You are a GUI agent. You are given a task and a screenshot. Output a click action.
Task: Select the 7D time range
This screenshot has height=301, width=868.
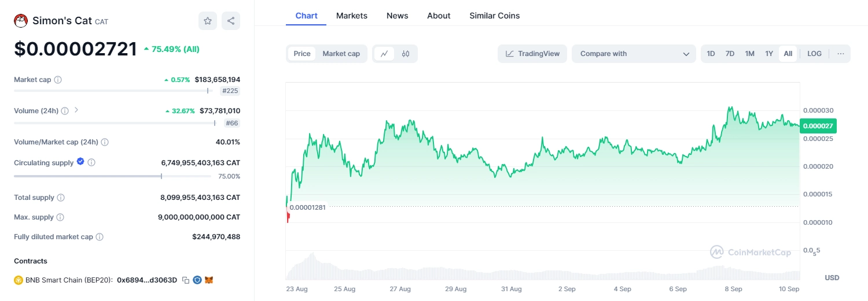tap(730, 54)
